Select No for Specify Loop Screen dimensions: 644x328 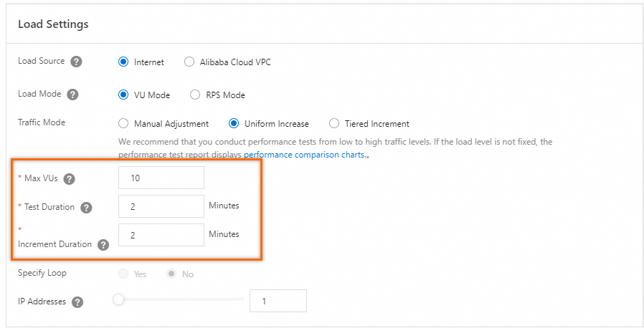[x=172, y=274]
